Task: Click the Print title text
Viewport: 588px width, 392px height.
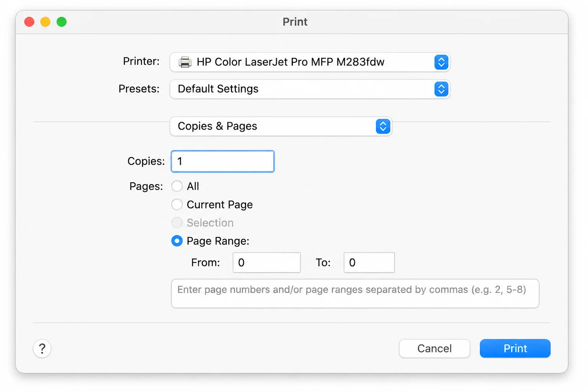Action: pyautogui.click(x=295, y=22)
